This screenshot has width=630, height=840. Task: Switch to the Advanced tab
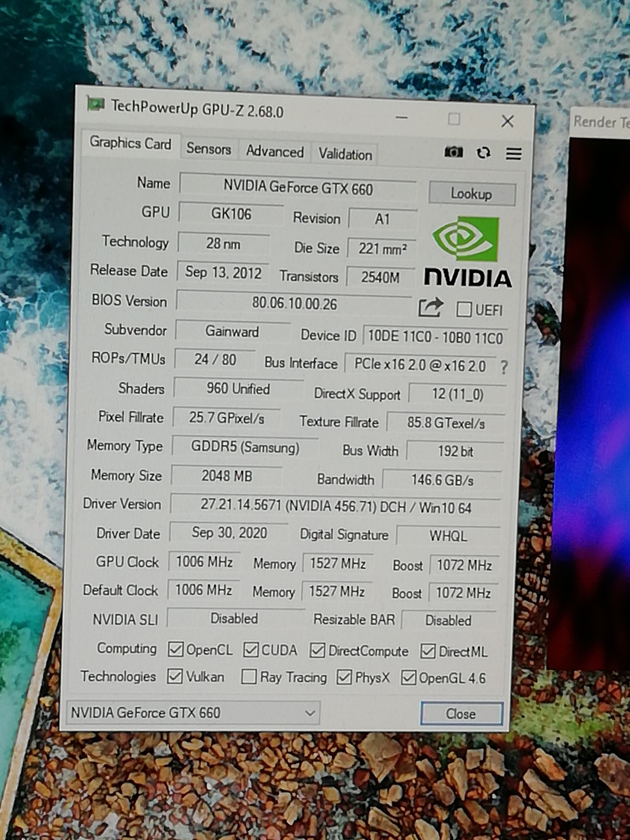coord(275,152)
